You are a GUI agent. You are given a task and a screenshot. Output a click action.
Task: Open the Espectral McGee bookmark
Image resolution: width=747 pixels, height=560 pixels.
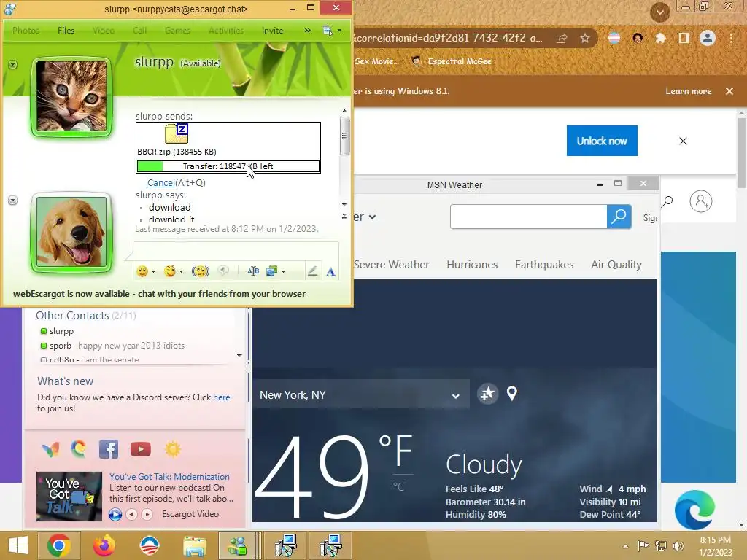point(452,61)
